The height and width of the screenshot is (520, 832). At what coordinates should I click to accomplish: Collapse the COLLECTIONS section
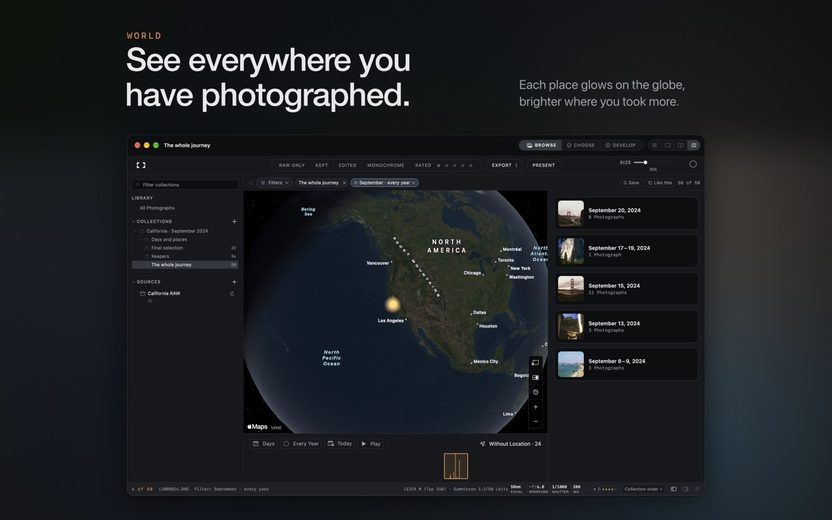tap(133, 221)
